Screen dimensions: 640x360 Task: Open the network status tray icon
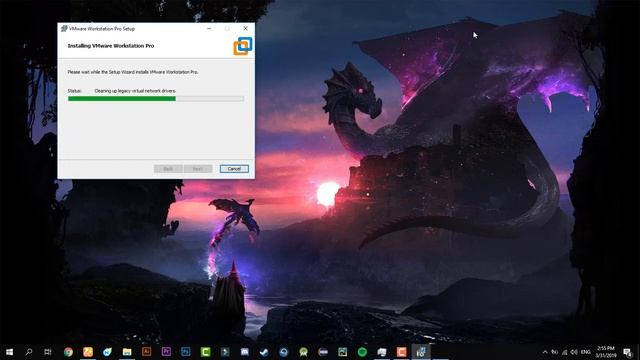click(565, 352)
